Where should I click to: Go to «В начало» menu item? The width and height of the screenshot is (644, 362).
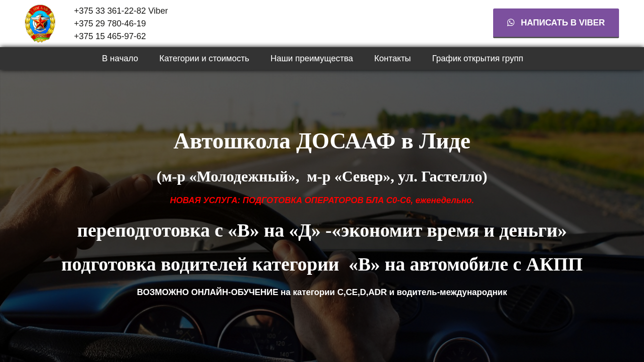(x=120, y=58)
